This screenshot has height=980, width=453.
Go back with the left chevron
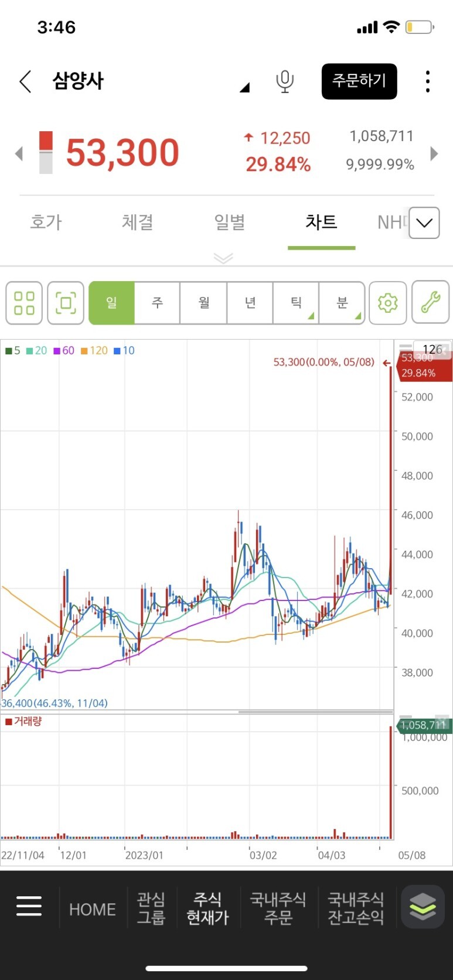point(25,81)
